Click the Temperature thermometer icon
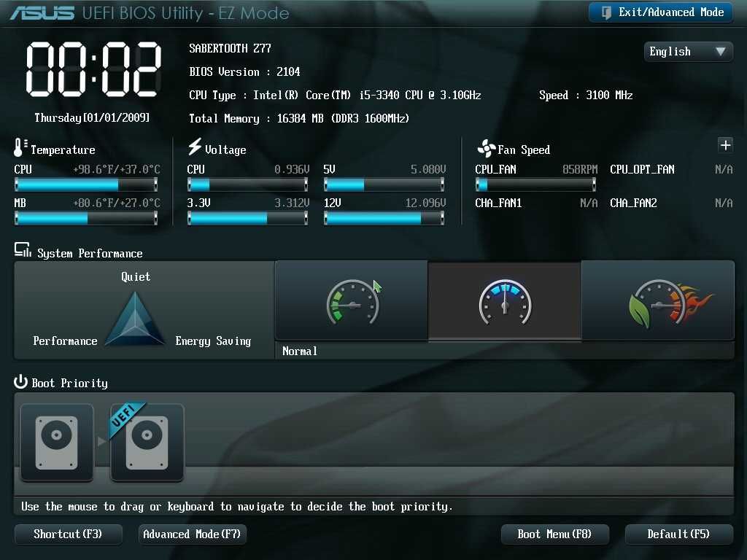The image size is (747, 560). pos(20,147)
